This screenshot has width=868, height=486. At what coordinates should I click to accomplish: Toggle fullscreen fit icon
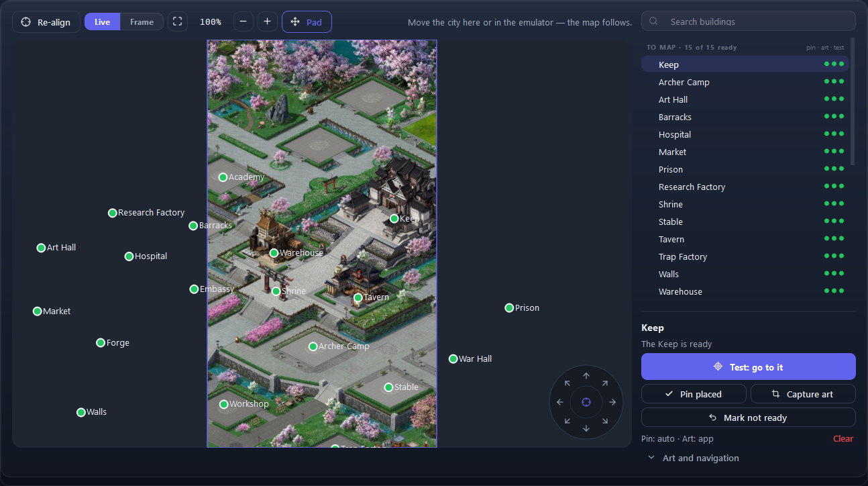[177, 22]
